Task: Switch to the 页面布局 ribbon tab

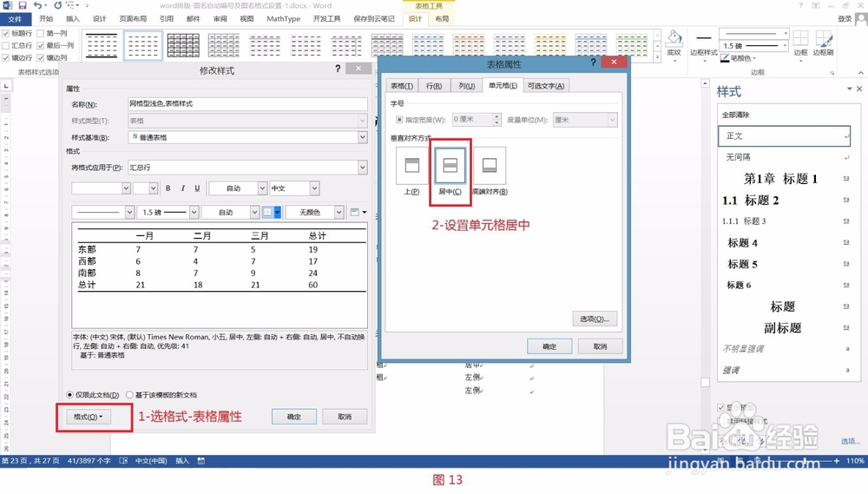Action: [x=133, y=19]
